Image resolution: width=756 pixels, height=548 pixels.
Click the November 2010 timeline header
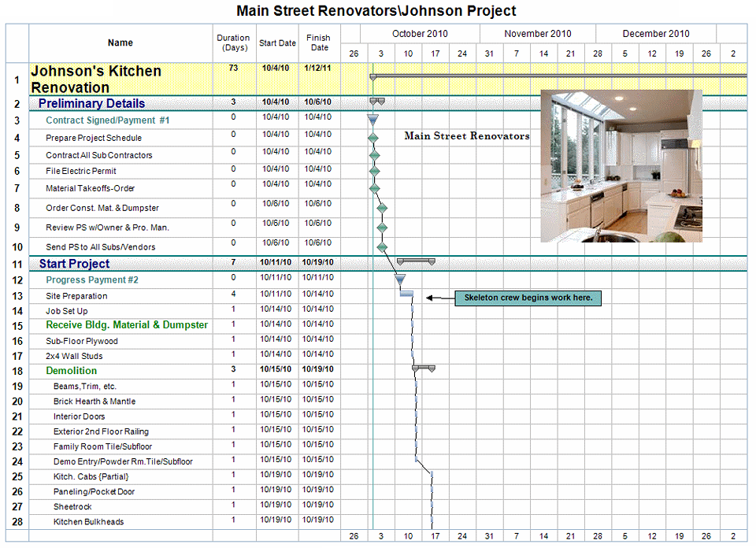(538, 34)
